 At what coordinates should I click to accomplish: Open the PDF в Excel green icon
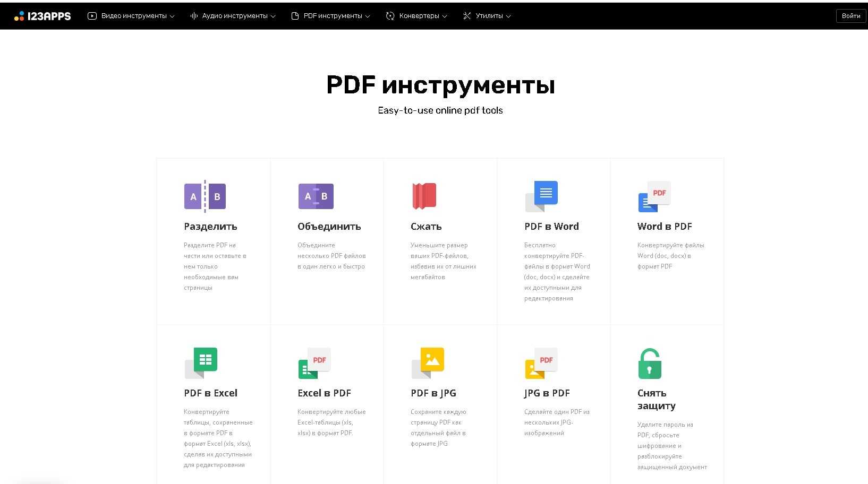(x=201, y=363)
